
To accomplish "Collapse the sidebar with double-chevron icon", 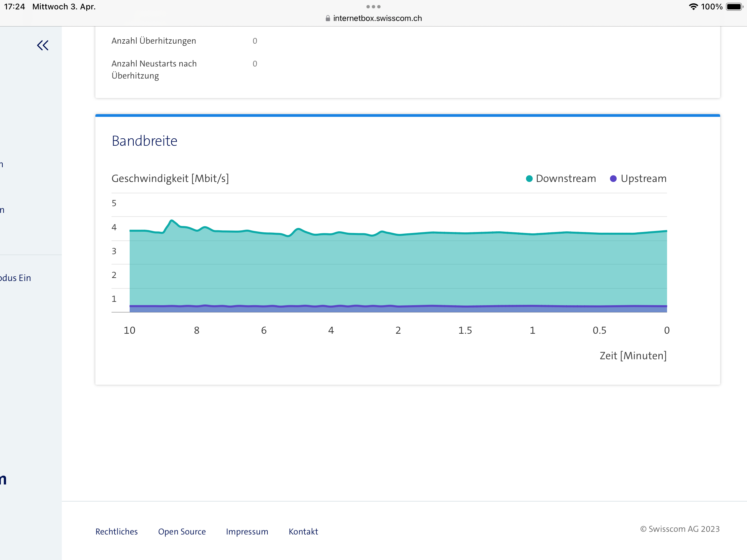I will 43,45.
